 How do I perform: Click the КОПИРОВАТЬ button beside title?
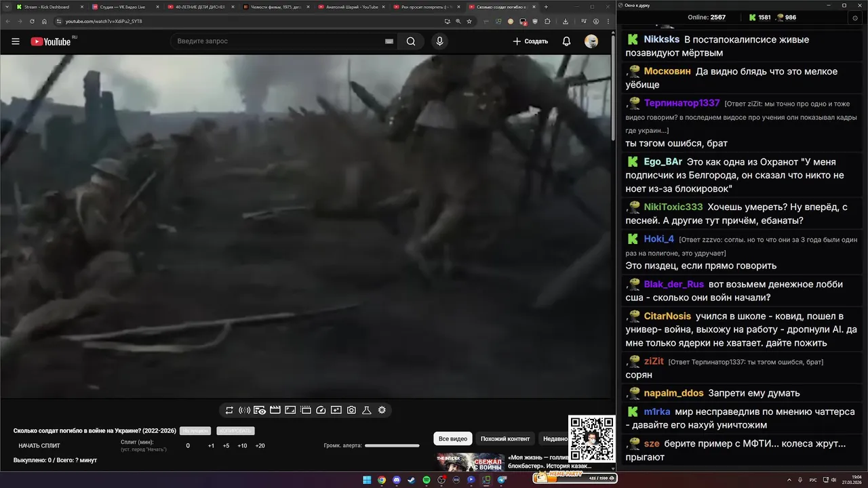235,431
